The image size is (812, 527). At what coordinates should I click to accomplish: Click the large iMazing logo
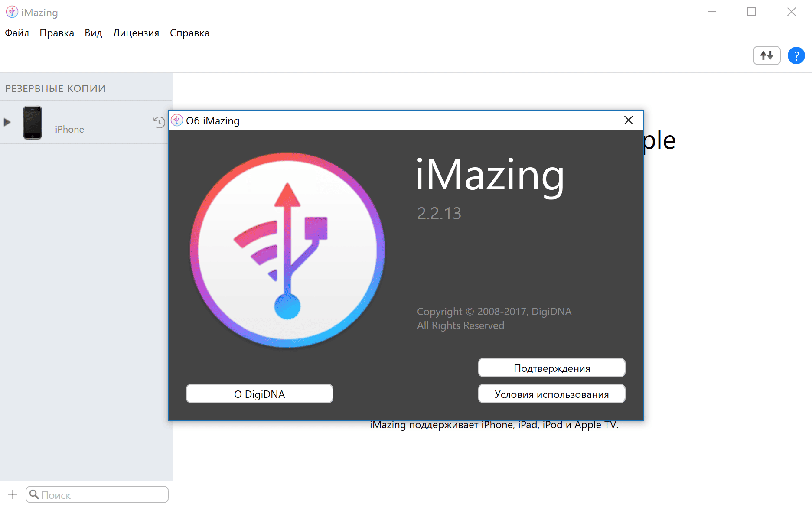[287, 250]
